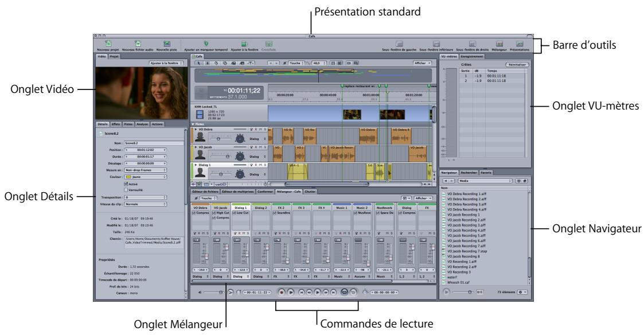Viewport: 644px width, 335px height.
Task: Open the Vitesse du clip Normale dropdown
Action: [146, 204]
